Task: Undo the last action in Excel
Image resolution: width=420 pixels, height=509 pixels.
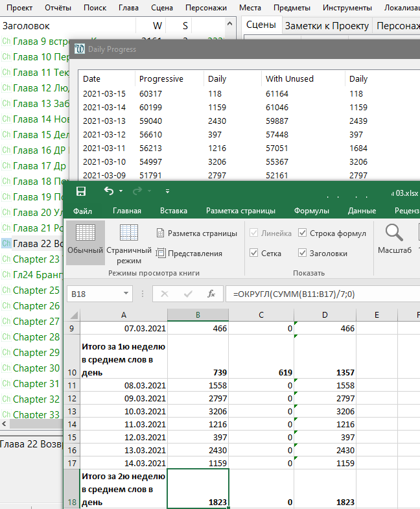Action: [109, 191]
